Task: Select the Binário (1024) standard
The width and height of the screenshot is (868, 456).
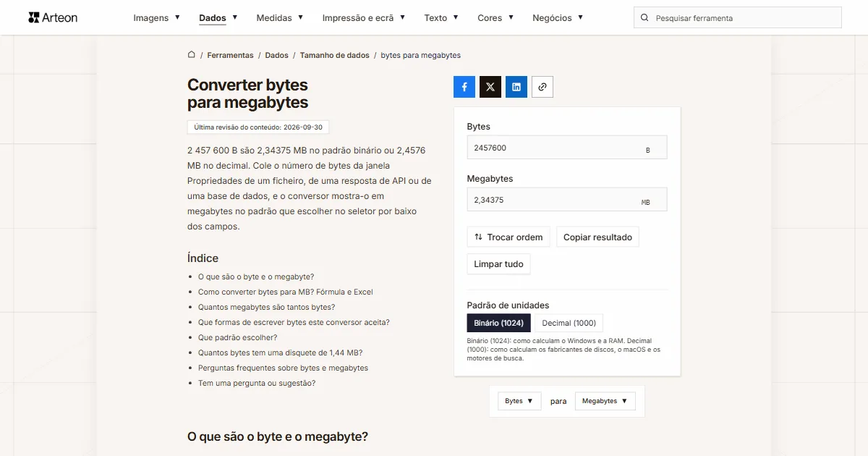Action: (499, 323)
